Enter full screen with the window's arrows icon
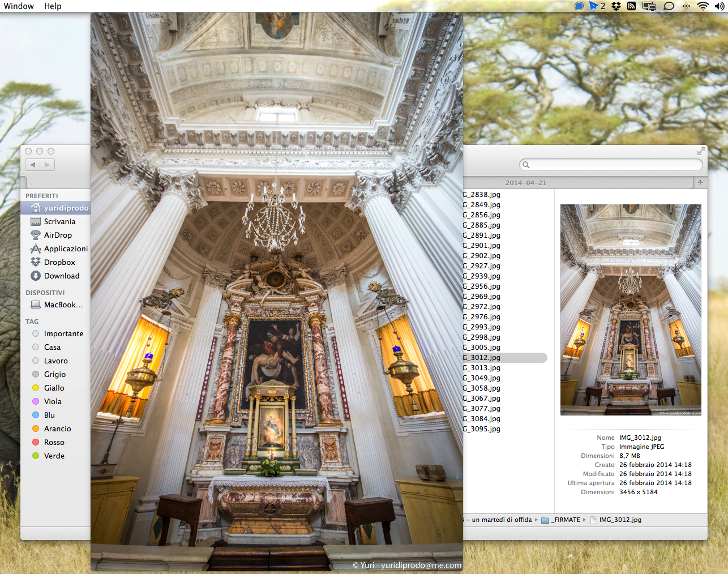The height and width of the screenshot is (574, 728). pyautogui.click(x=701, y=151)
